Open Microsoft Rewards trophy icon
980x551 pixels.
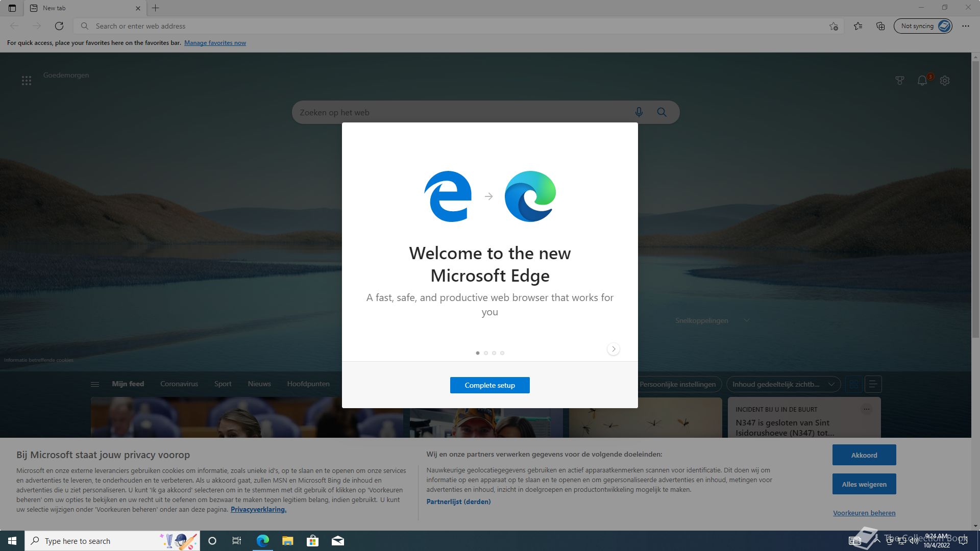pos(900,81)
